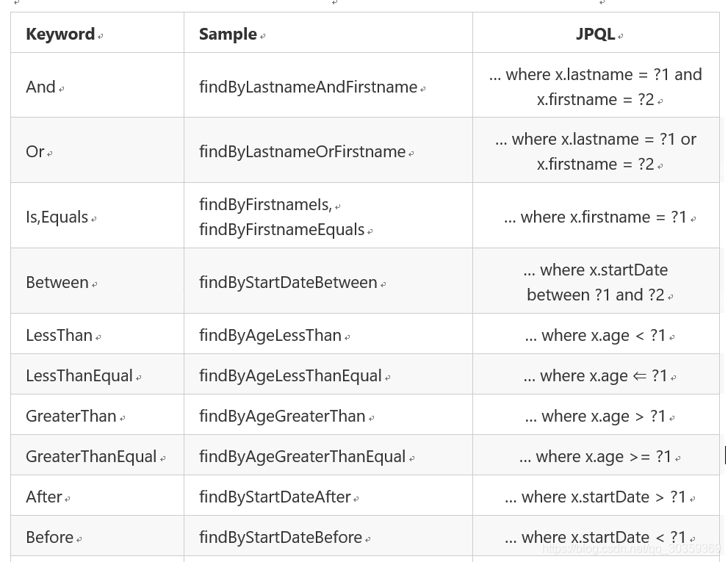Click findByFirstnameEquals sample text
The image size is (728, 562).
(281, 229)
